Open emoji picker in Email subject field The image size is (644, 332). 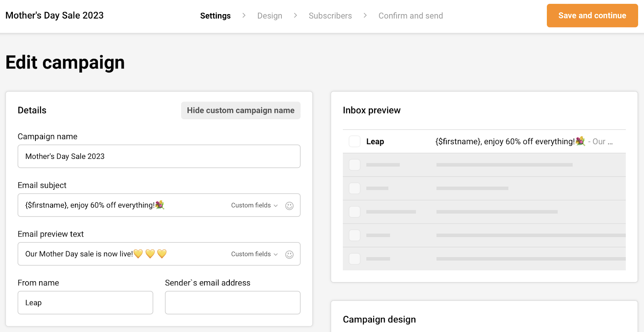tap(289, 205)
